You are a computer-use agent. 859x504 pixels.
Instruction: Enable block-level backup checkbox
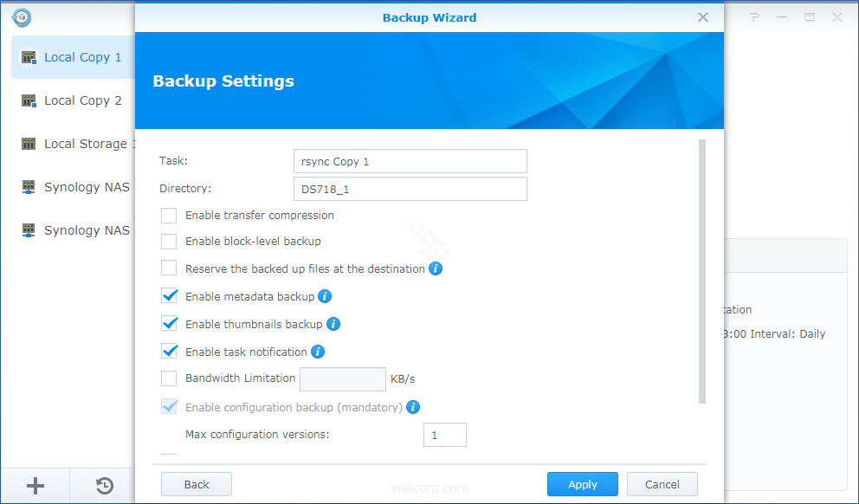pos(169,242)
